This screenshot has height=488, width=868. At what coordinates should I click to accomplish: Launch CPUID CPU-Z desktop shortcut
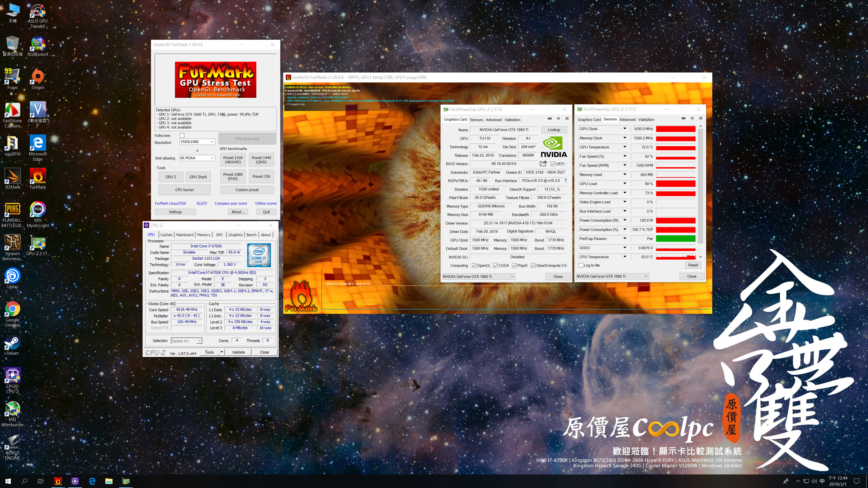click(12, 380)
